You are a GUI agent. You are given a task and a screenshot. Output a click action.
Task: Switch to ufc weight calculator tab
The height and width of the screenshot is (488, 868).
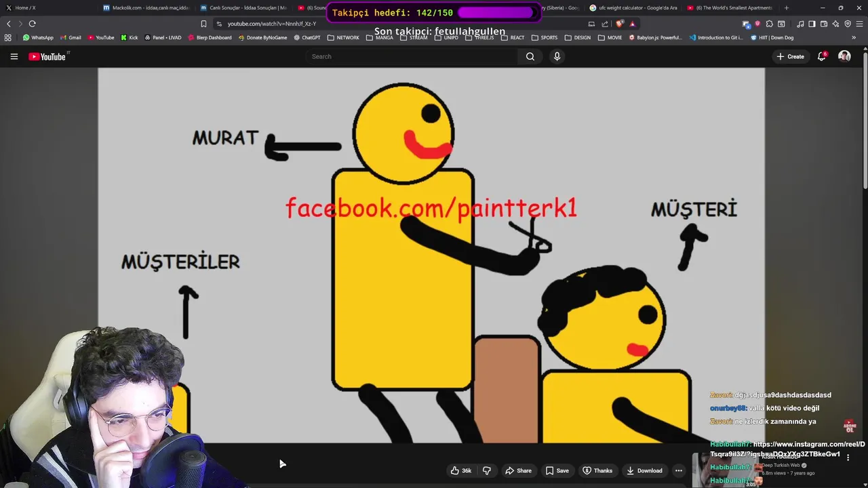(634, 7)
